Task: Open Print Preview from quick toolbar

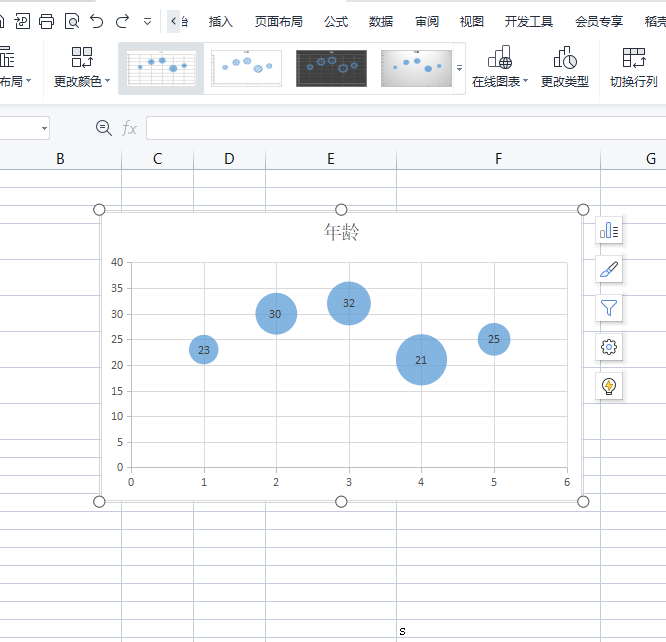Action: click(72, 21)
